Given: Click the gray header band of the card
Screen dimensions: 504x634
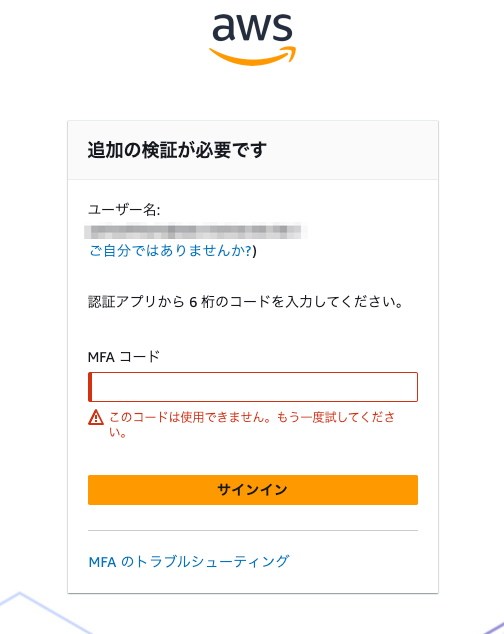Looking at the screenshot, I should coord(253,150).
